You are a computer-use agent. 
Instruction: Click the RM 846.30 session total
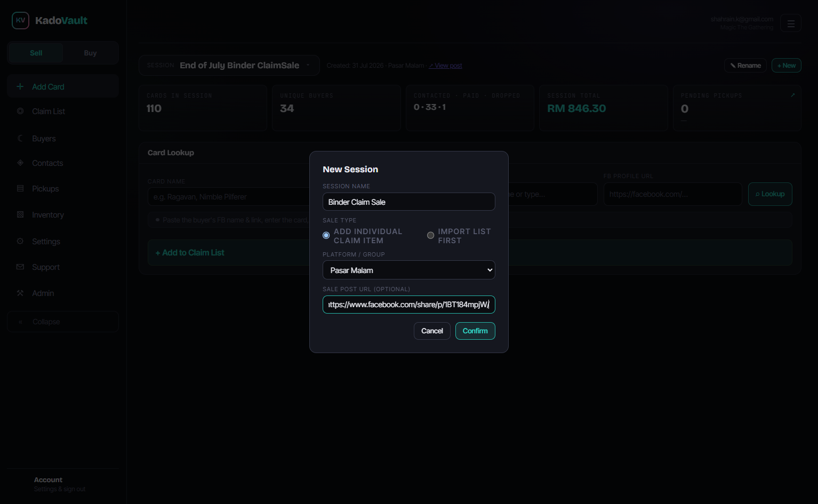coord(576,108)
